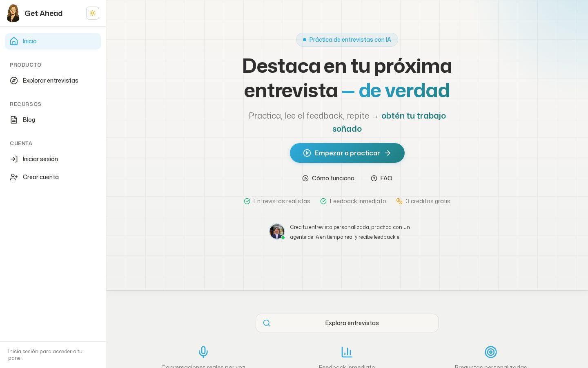The height and width of the screenshot is (368, 588).
Task: Select Crear cuenta in the sidebar
Action: point(53,177)
